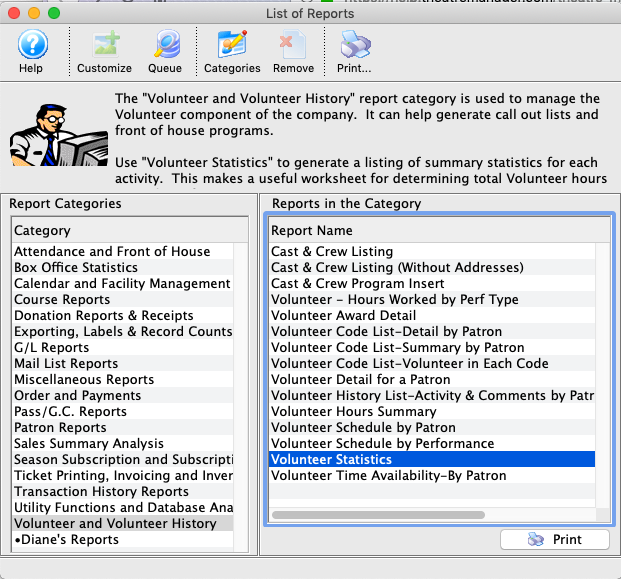Select Course Reports category
Image resolution: width=621 pixels, height=579 pixels.
pyautogui.click(x=123, y=299)
